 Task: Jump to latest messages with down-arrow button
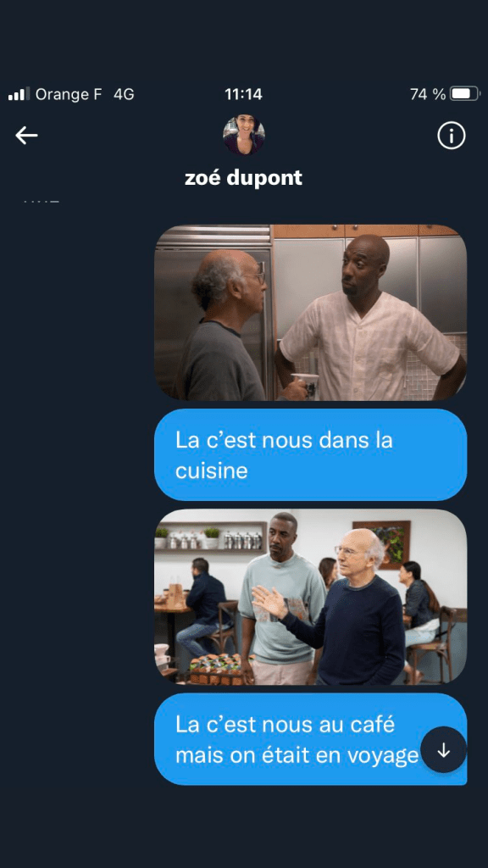click(443, 750)
